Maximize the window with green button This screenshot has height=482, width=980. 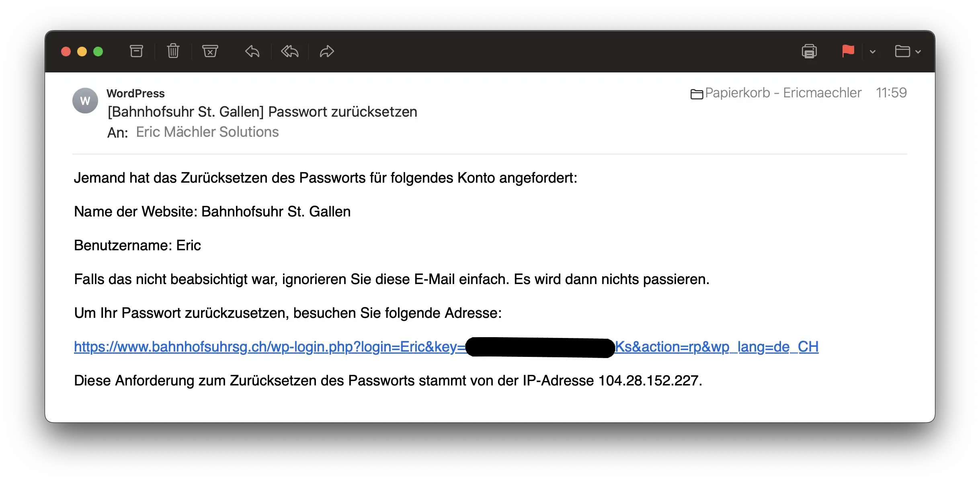coord(98,51)
